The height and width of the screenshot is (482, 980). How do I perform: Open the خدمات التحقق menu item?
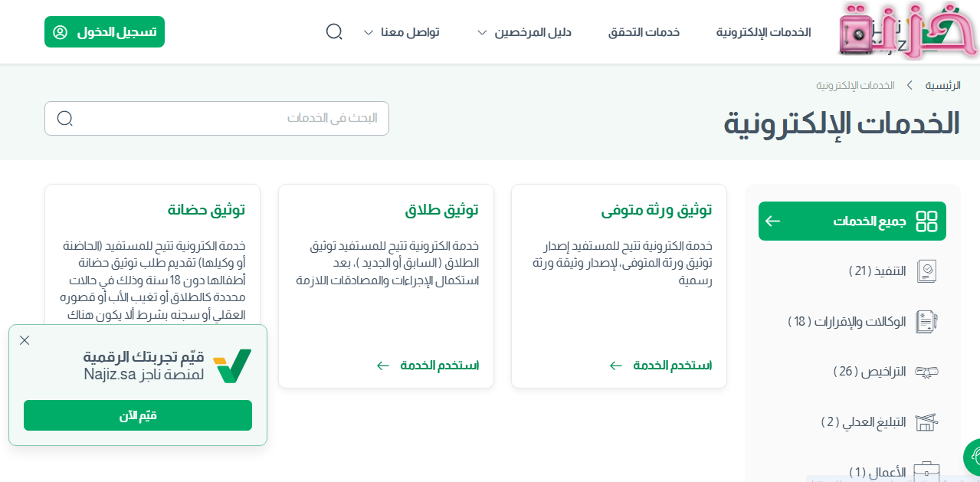tap(644, 31)
